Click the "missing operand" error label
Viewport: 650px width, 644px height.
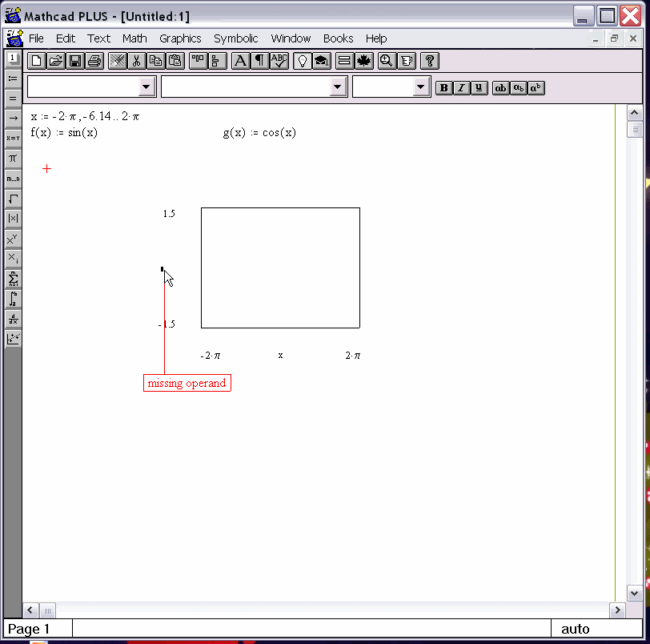pyautogui.click(x=187, y=384)
